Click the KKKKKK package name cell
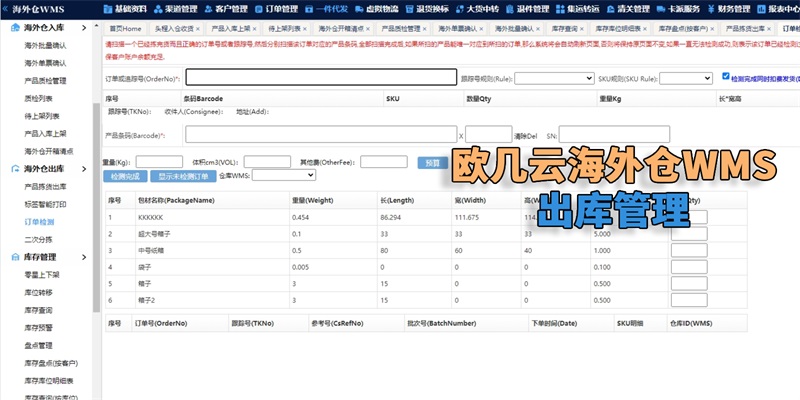Image resolution: width=800 pixels, height=400 pixels. point(212,217)
